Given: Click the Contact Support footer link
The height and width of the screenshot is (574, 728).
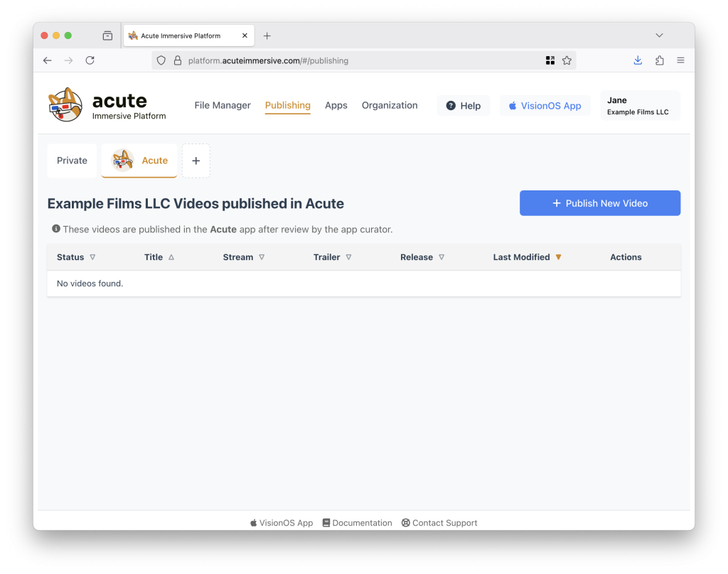Looking at the screenshot, I should click(x=439, y=523).
